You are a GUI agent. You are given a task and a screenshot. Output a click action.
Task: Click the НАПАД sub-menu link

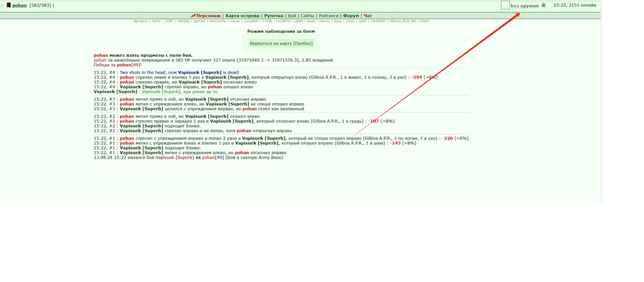pyautogui.click(x=184, y=21)
